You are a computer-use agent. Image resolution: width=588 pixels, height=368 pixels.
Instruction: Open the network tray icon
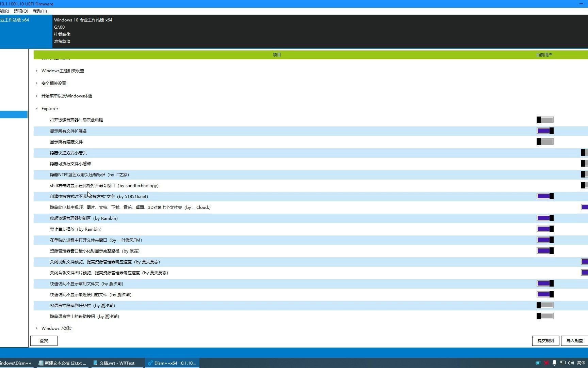(563, 363)
